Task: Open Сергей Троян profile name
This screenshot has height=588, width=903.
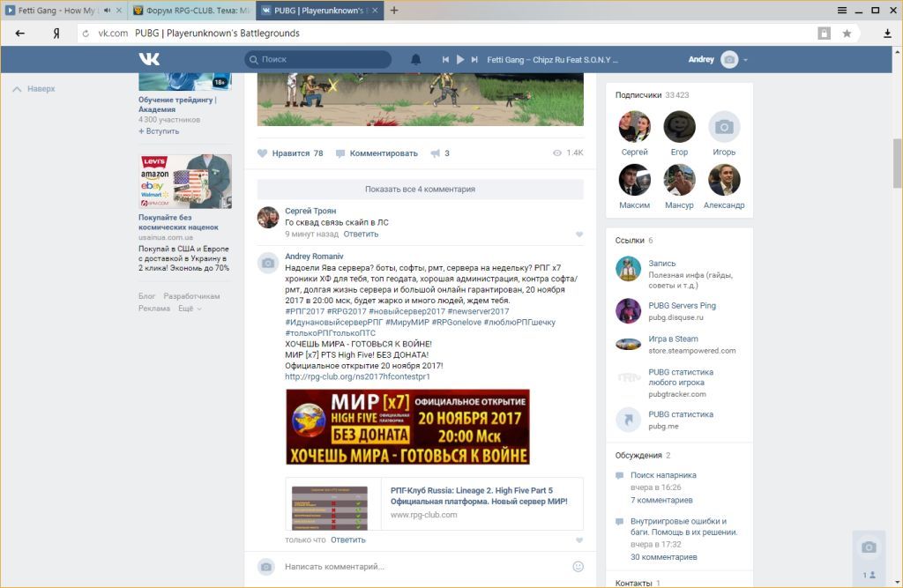Action: (x=310, y=211)
